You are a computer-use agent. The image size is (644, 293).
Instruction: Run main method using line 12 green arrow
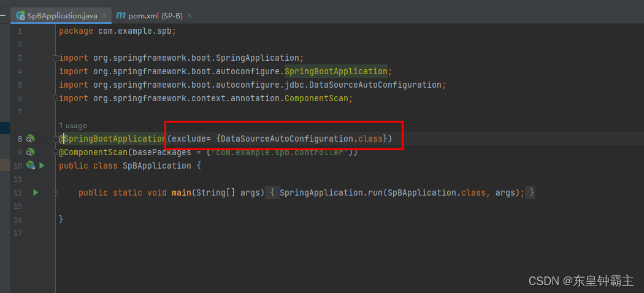pyautogui.click(x=36, y=192)
